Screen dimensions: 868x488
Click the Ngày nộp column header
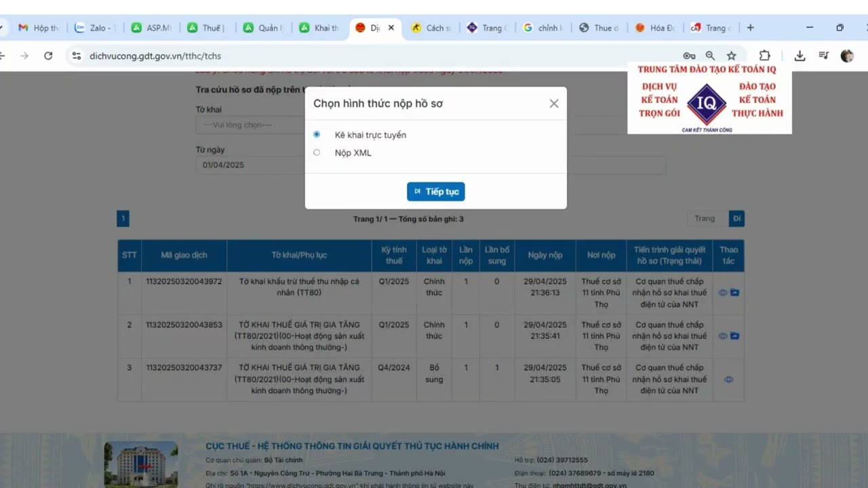click(x=546, y=256)
